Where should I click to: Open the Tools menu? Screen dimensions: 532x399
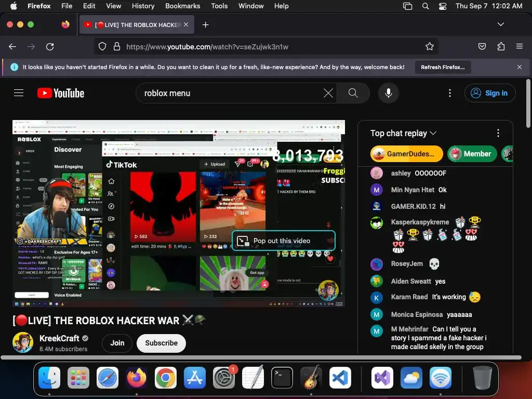click(219, 6)
